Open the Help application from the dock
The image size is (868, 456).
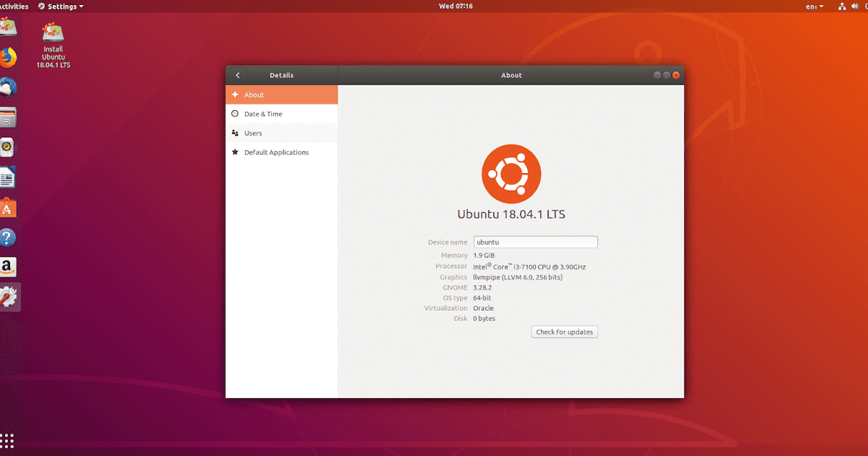point(9,237)
